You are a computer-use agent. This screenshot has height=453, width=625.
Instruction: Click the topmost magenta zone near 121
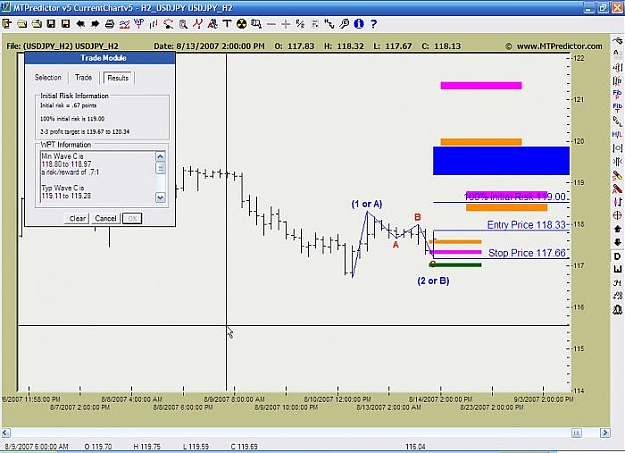tap(481, 85)
